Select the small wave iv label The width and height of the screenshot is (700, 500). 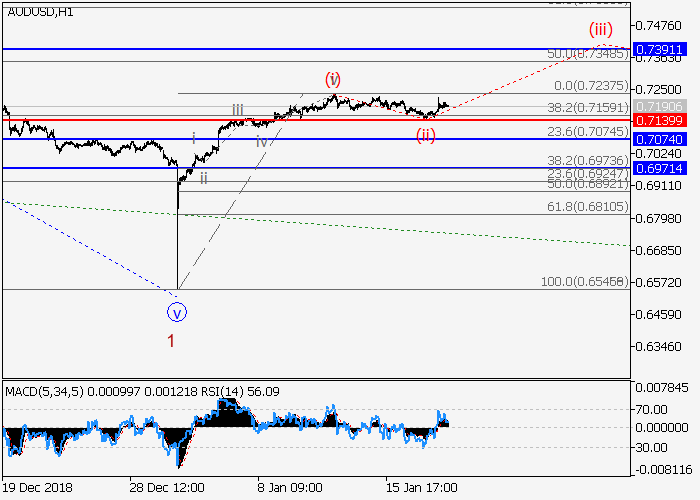tap(261, 142)
